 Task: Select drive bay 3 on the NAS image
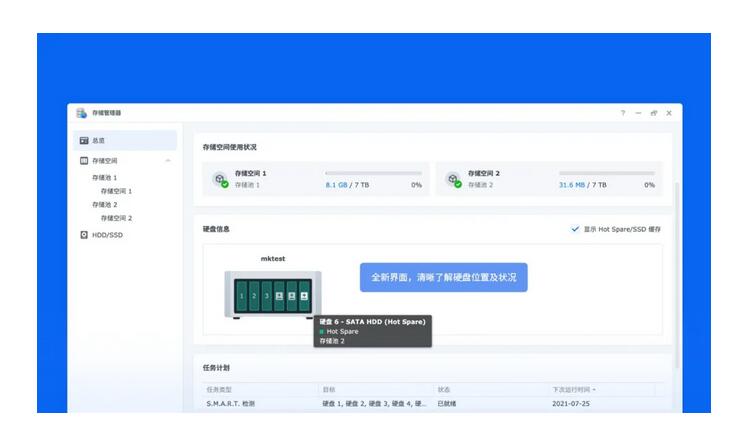click(x=267, y=296)
